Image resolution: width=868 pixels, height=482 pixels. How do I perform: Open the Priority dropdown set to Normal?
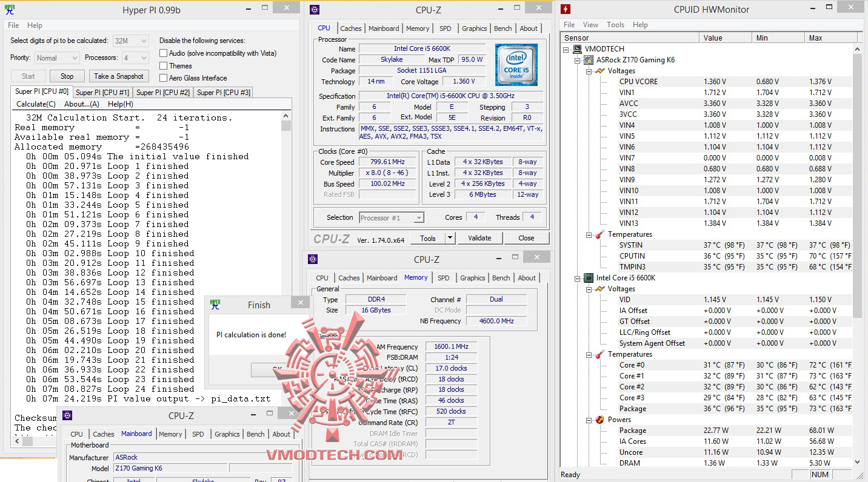coord(56,58)
